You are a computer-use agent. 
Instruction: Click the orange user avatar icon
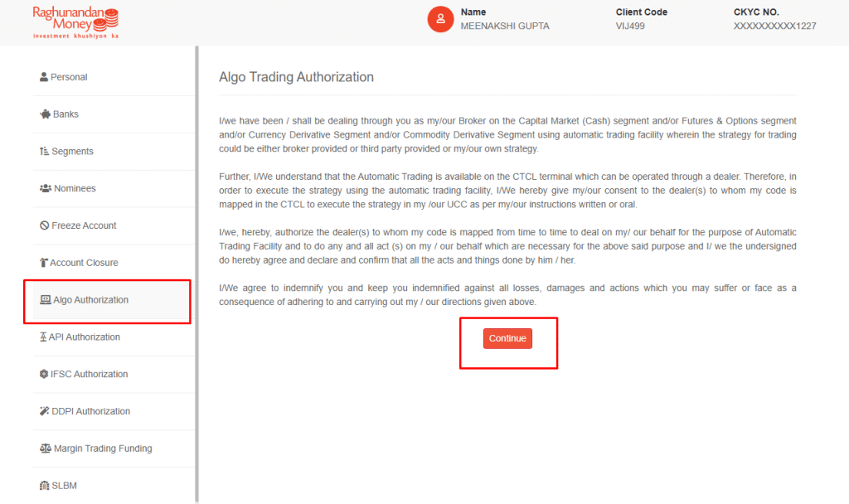coord(440,20)
